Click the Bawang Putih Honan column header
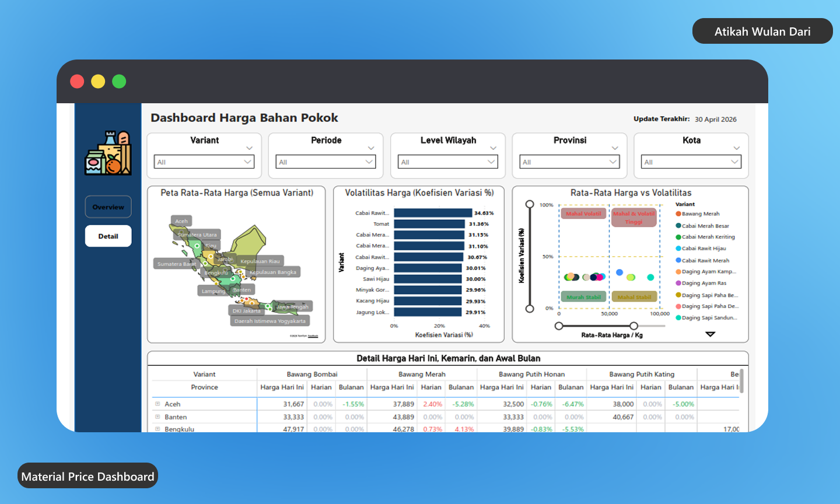This screenshot has width=840, height=504. 531,374
